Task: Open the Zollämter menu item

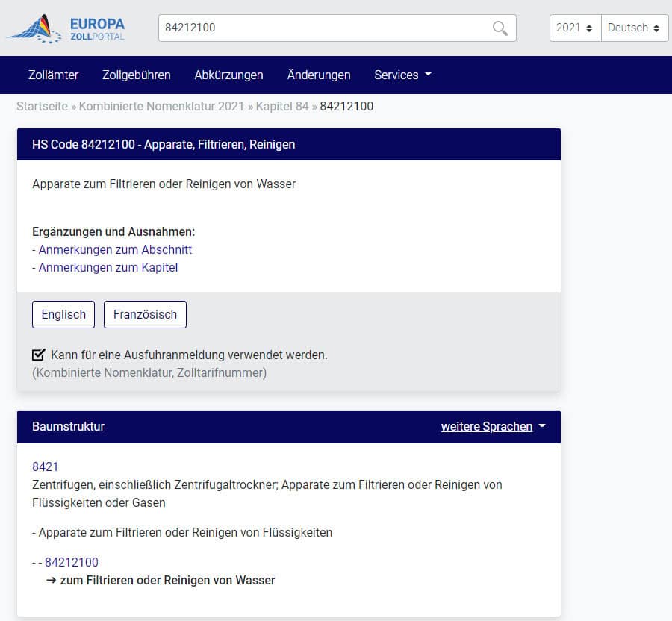Action: click(x=53, y=75)
